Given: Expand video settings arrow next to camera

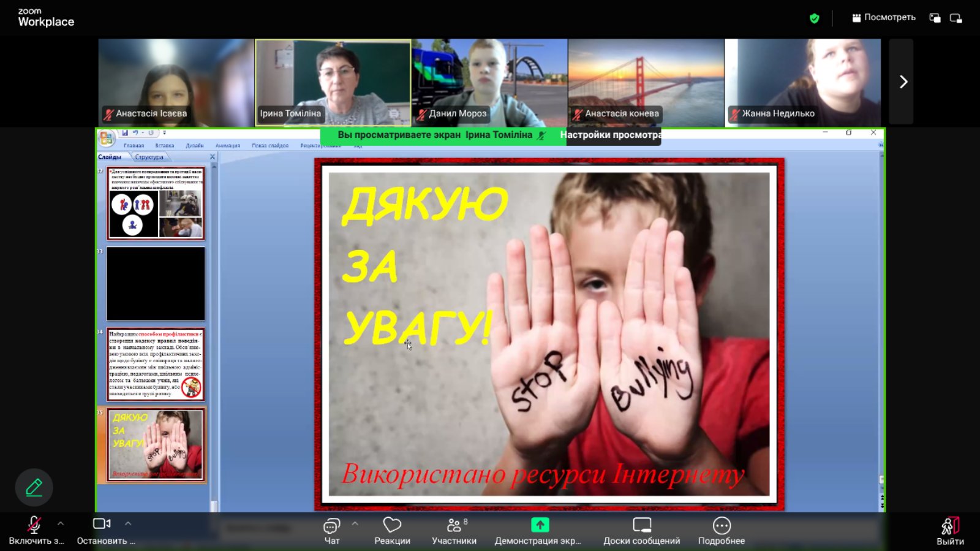Looking at the screenshot, I should coord(128,523).
